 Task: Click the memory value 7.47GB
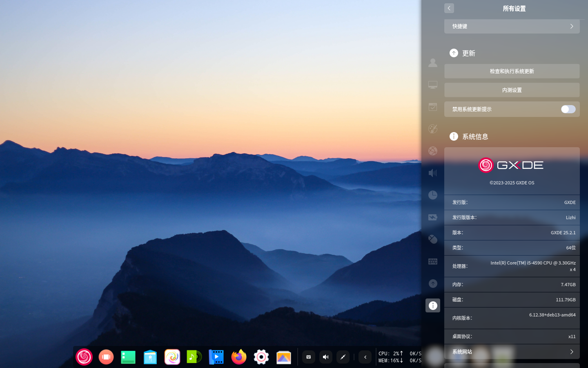568,285
